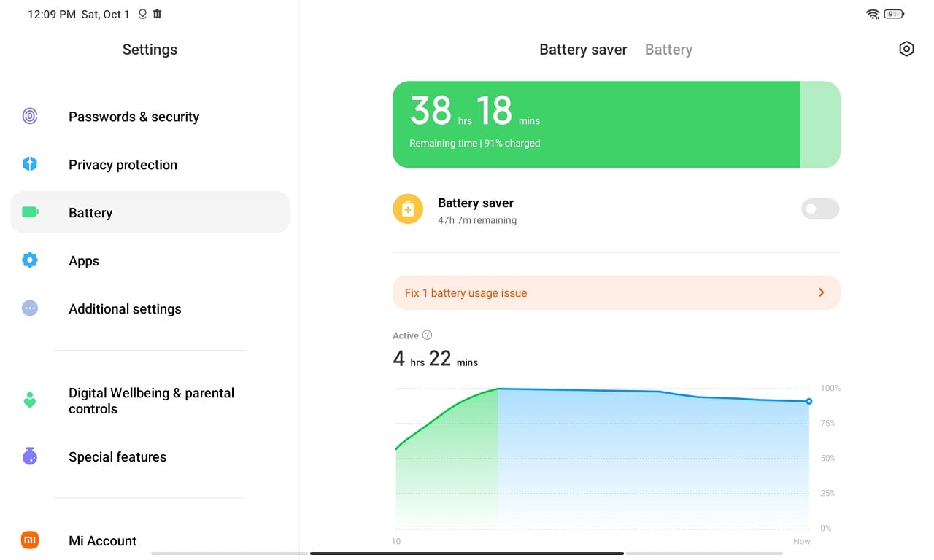Select the Privacy protection shield icon

pos(29,164)
